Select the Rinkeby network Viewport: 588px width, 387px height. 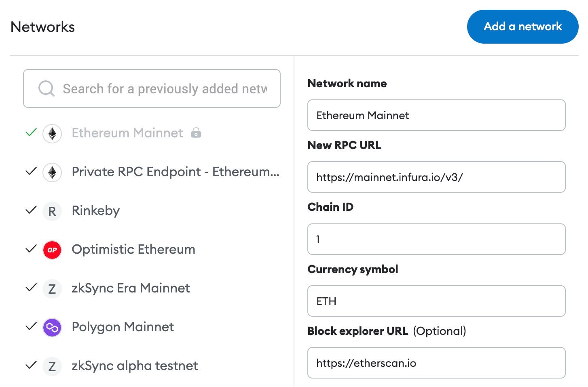click(96, 211)
